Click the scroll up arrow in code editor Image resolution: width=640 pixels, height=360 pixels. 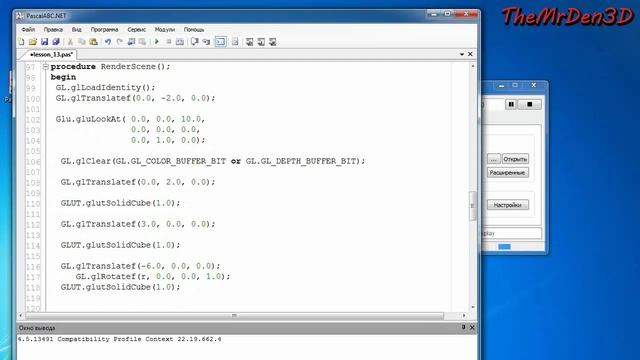click(x=473, y=66)
